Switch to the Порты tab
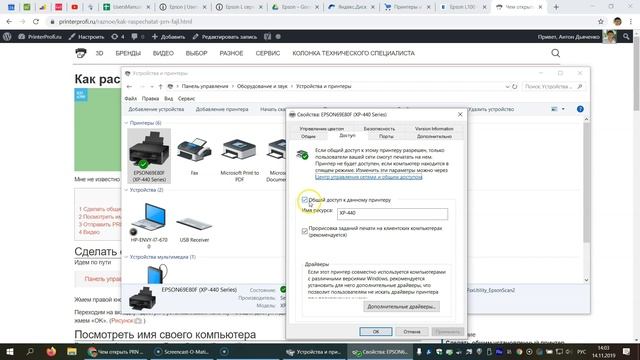 tap(386, 136)
